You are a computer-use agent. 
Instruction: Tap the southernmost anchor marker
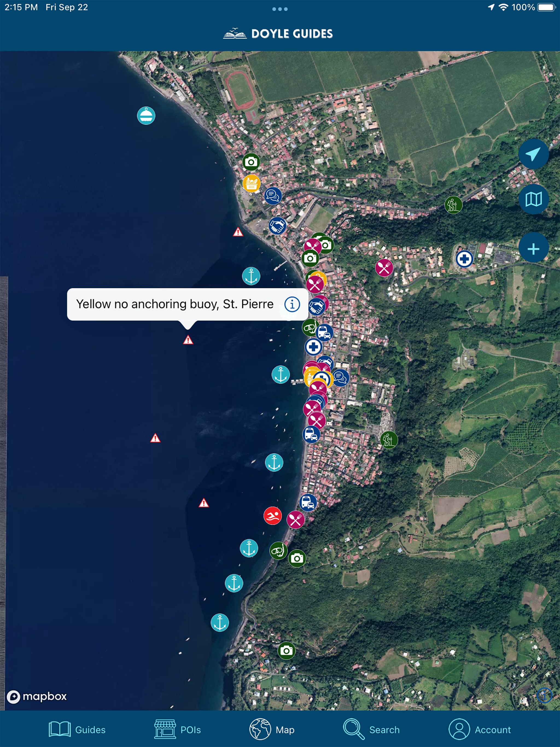[x=220, y=623]
